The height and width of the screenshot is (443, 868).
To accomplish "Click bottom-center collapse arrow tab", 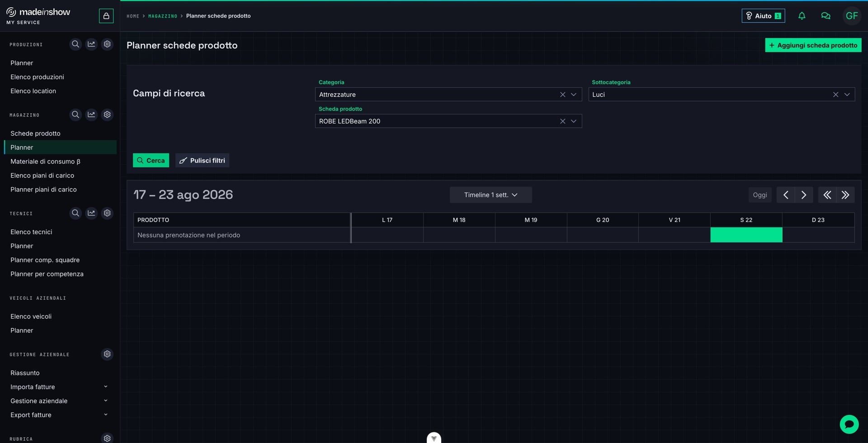I will pyautogui.click(x=434, y=438).
